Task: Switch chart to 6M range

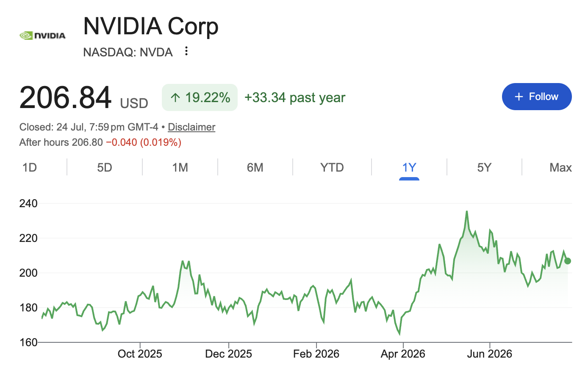Action: [x=255, y=167]
